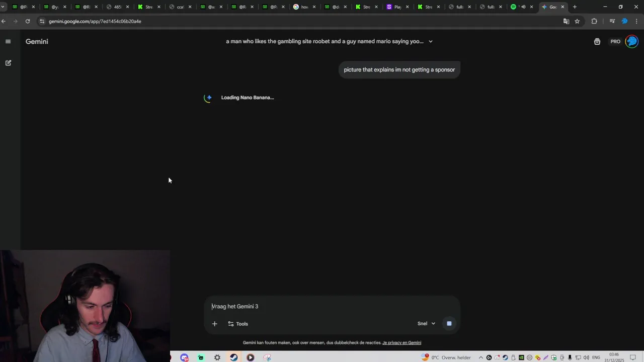Select the 'Loading Nano Banana...' status text
This screenshot has height=362, width=644.
point(248,98)
